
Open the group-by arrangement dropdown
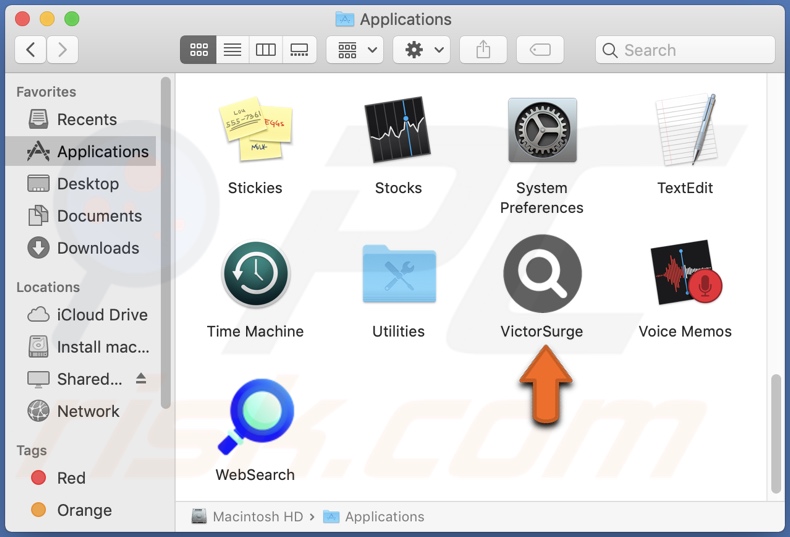click(355, 50)
